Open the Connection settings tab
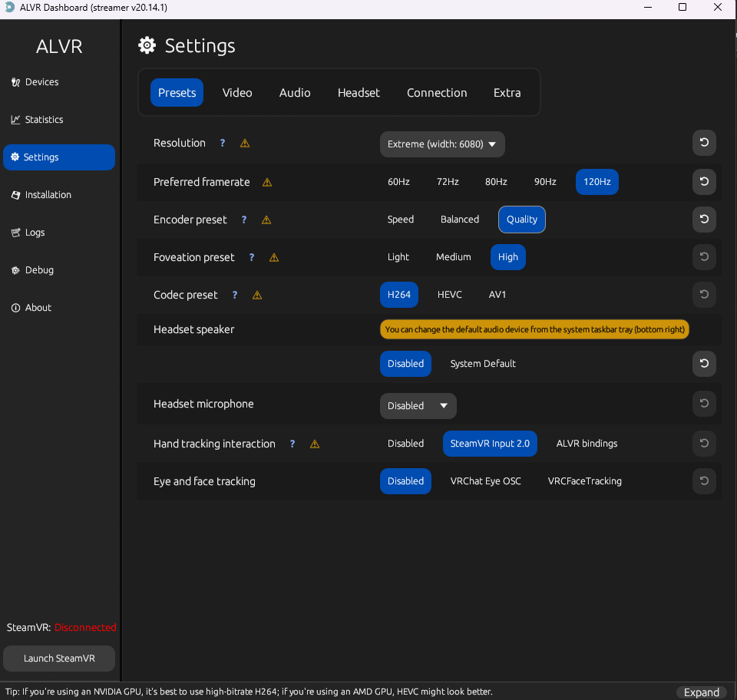737x700 pixels. coord(437,93)
